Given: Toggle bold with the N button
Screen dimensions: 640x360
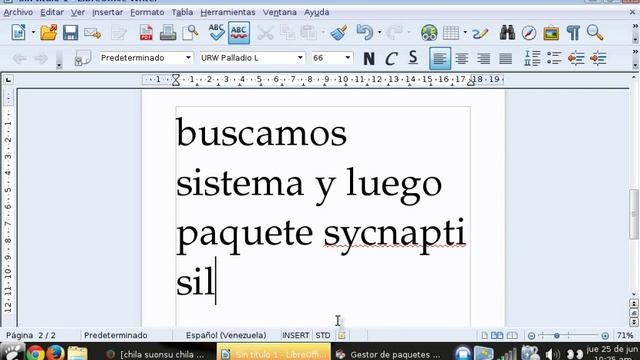Looking at the screenshot, I should click(369, 58).
